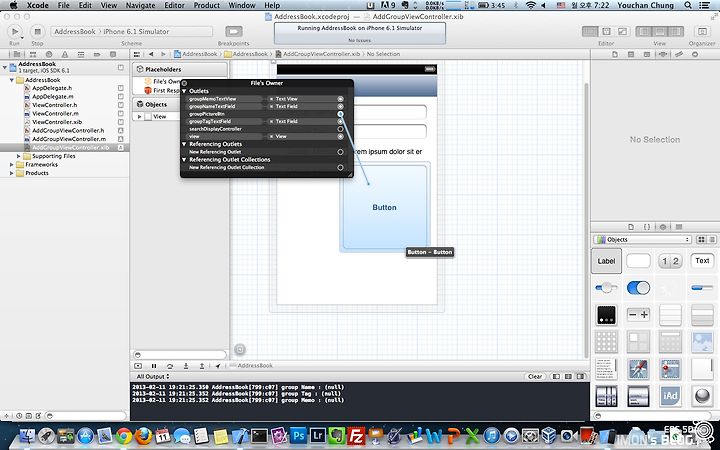Expand the View object in Objects list
Image resolution: width=720 pixels, height=450 pixels.
point(139,117)
